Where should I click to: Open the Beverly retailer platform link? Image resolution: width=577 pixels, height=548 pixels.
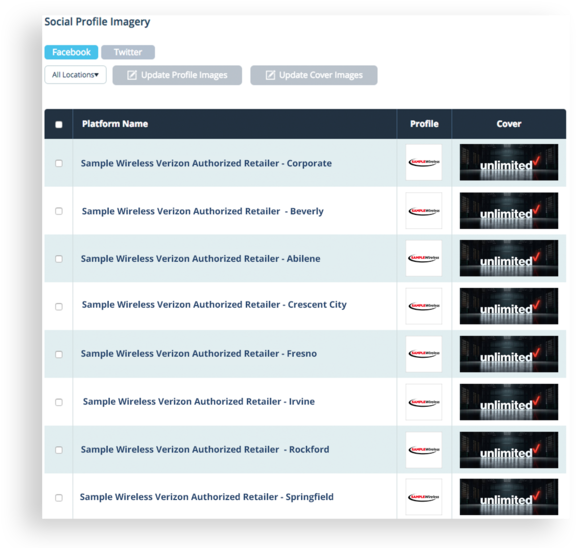click(x=203, y=211)
